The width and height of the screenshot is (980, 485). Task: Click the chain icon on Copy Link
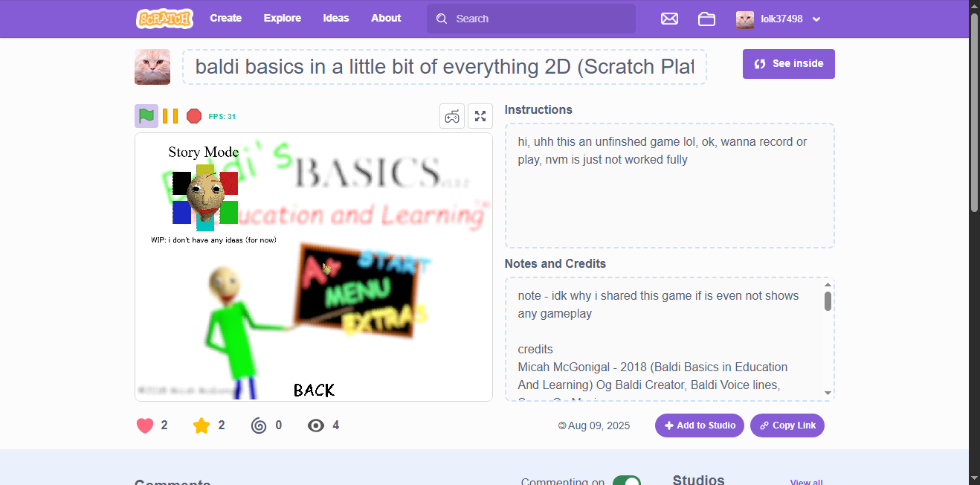pyautogui.click(x=764, y=425)
